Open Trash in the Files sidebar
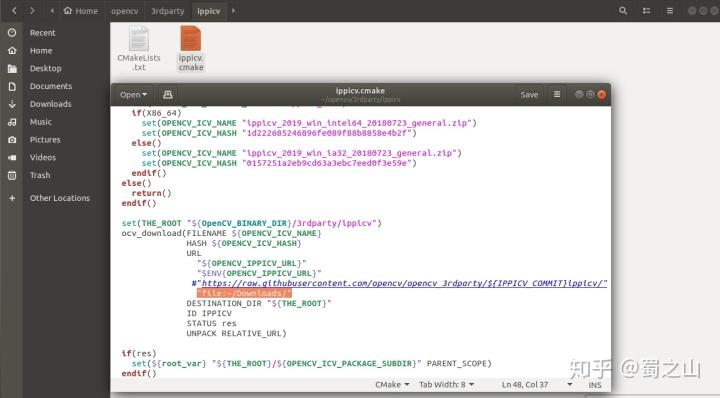 [x=40, y=175]
